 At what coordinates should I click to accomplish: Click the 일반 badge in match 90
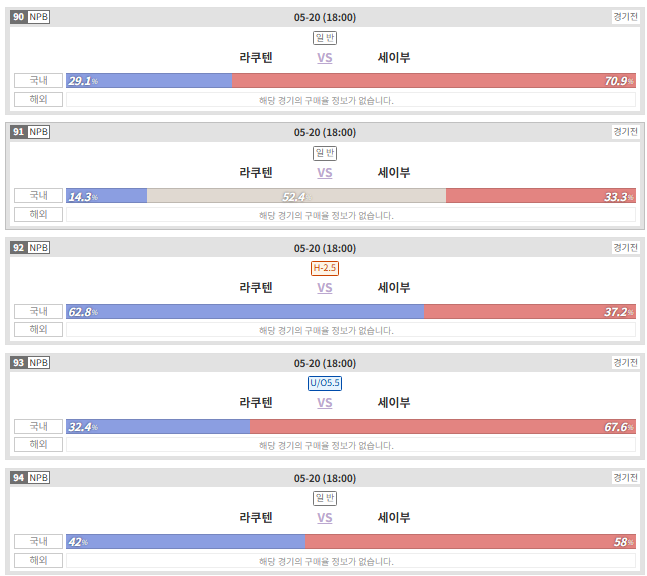coord(325,38)
